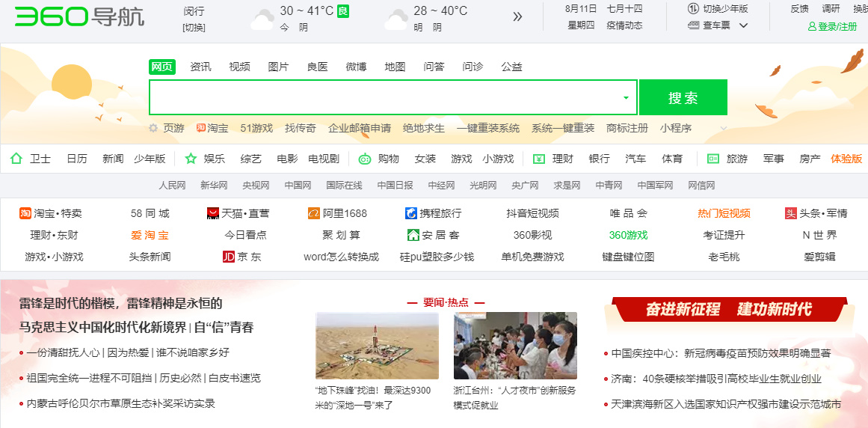
Task: Open the 抖音短视频 link
Action: pyautogui.click(x=532, y=213)
